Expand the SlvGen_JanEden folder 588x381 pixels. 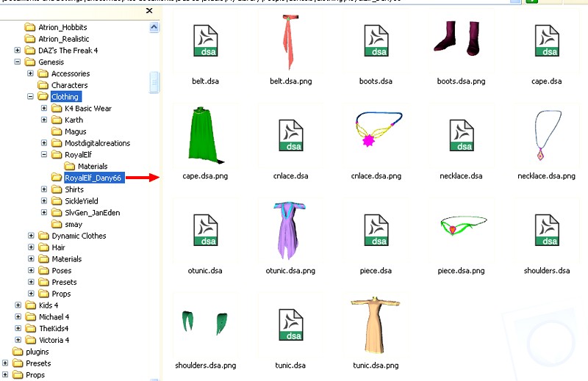pyautogui.click(x=44, y=212)
